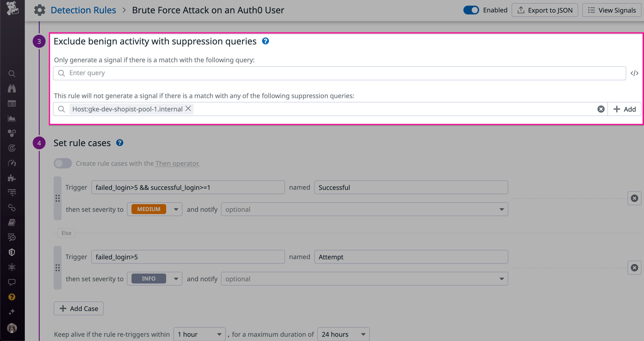Navigate to Detection Rules breadcrumb
The height and width of the screenshot is (341, 644).
[83, 10]
